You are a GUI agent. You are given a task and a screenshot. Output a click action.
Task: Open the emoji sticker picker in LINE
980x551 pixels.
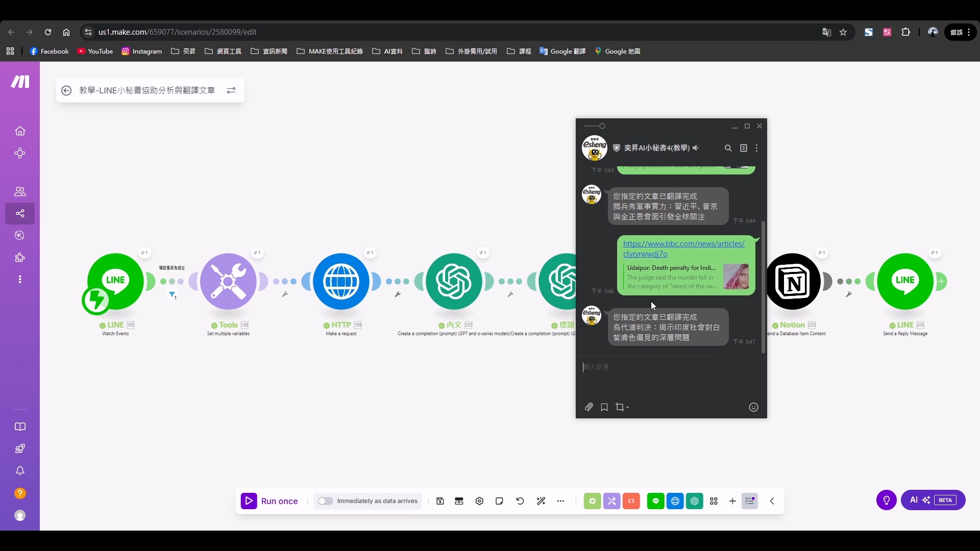click(754, 407)
